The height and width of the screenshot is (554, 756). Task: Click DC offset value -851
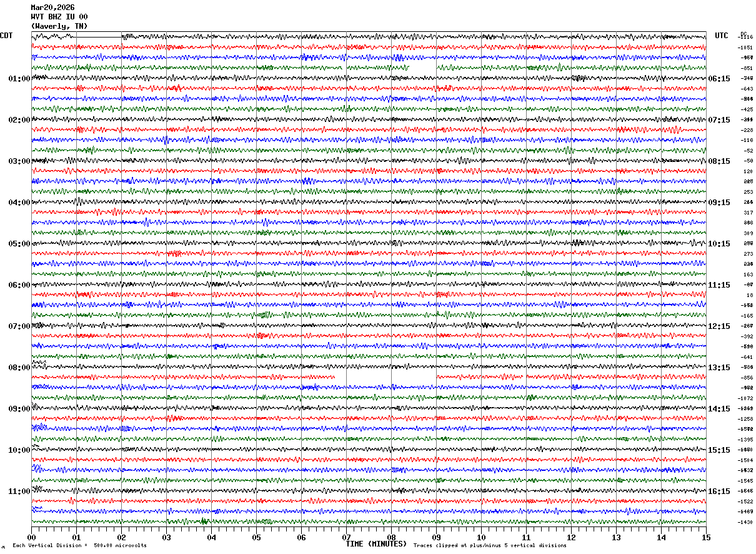click(x=747, y=68)
